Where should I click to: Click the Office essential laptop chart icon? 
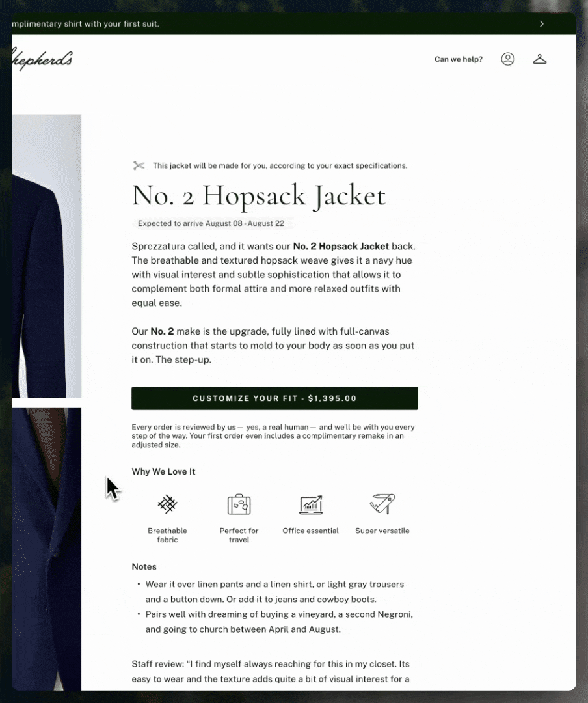pyautogui.click(x=310, y=504)
